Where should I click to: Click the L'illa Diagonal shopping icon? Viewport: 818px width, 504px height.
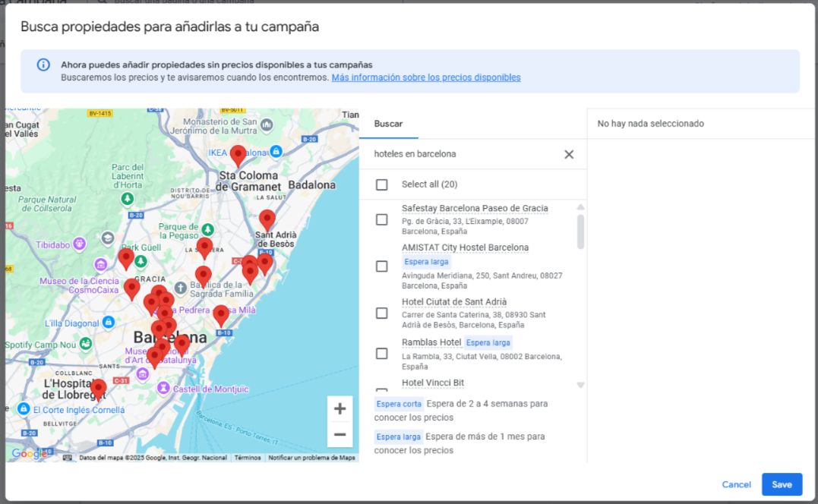click(x=109, y=322)
